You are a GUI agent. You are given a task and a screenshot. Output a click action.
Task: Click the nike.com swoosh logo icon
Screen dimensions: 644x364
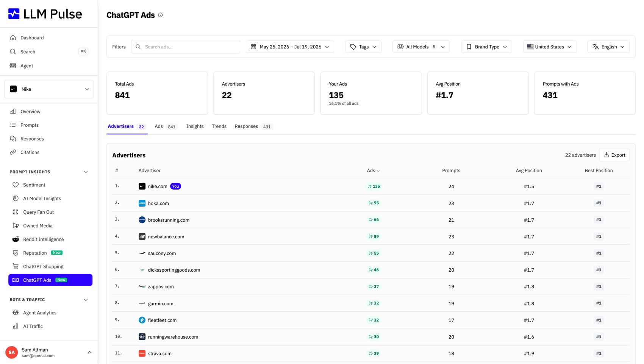coord(142,186)
